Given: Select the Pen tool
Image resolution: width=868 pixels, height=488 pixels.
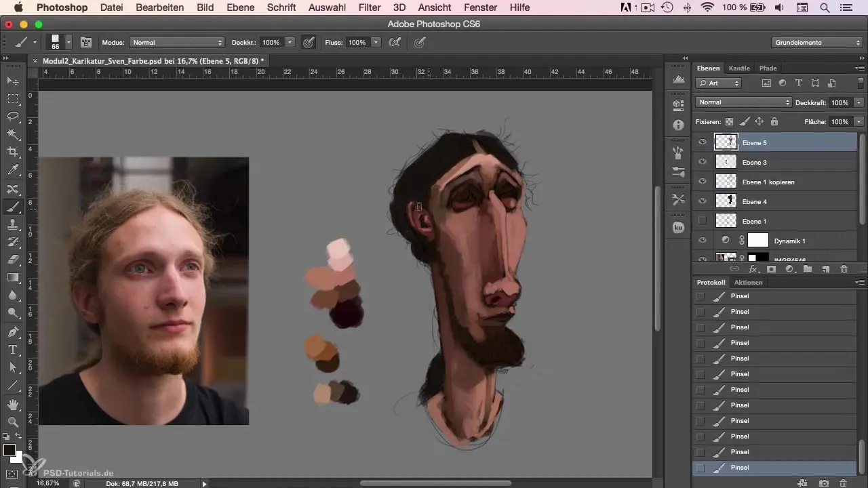Looking at the screenshot, I should pos(12,332).
